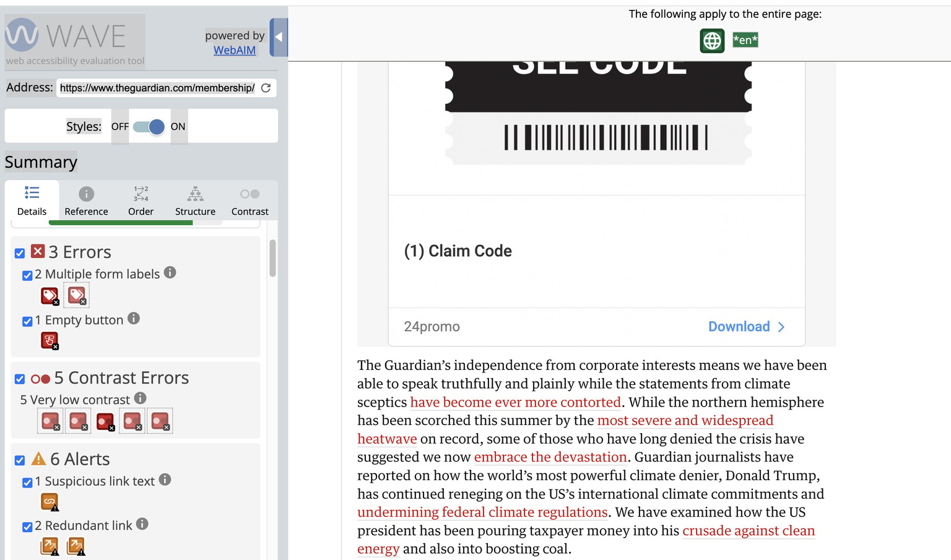The image size is (951, 560).
Task: Click the Suspicious link text alert icon
Action: 50,502
